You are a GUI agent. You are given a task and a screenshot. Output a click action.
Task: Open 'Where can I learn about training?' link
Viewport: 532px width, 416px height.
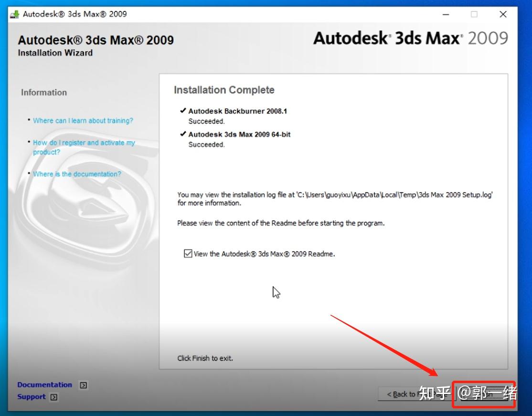(x=83, y=121)
